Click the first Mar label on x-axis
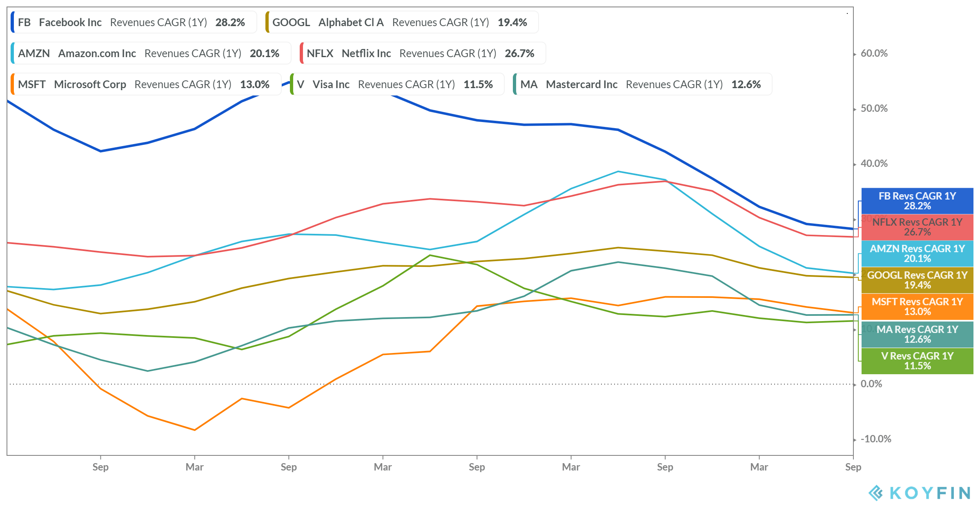The image size is (980, 506). 194,467
